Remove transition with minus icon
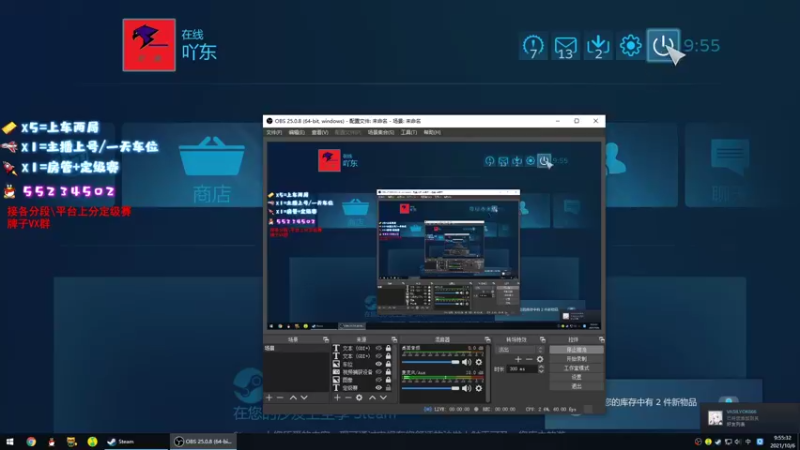The width and height of the screenshot is (800, 450). 529,359
